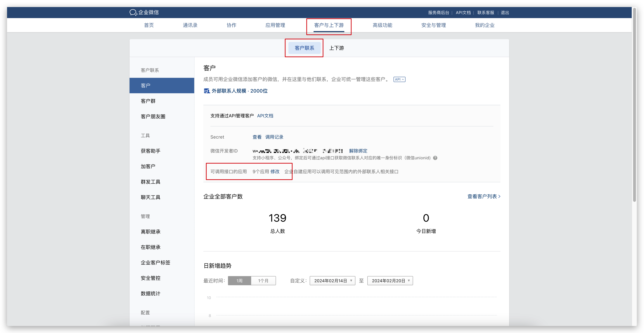Click the 外部联系人规模 icon
Viewport: 644px width, 333px height.
pos(207,91)
